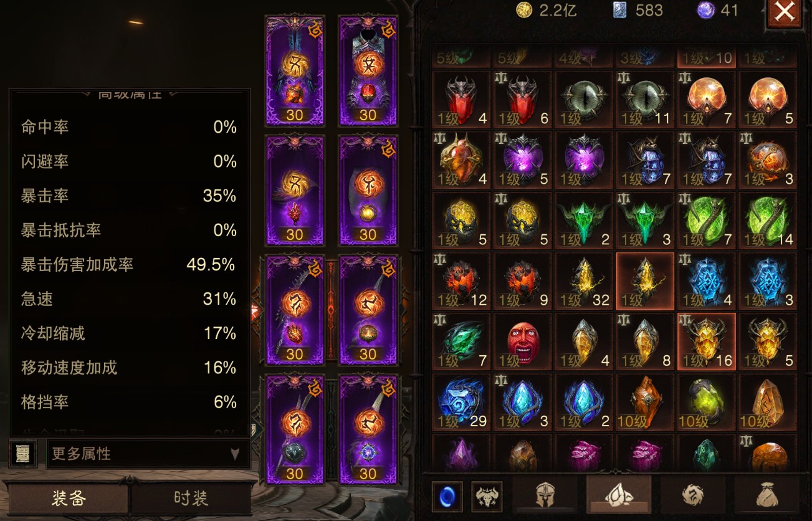Select the highlighted gold gem with count 16
812x521 pixels.
pos(706,342)
